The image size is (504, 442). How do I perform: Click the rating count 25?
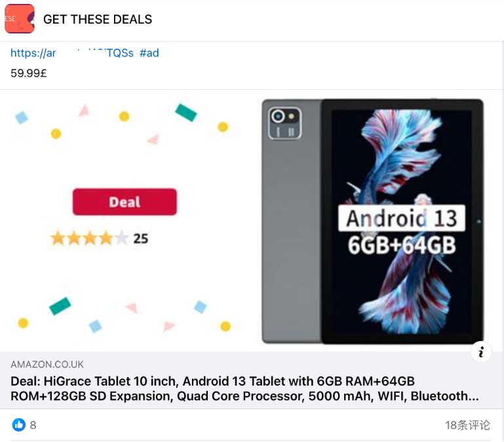[141, 239]
